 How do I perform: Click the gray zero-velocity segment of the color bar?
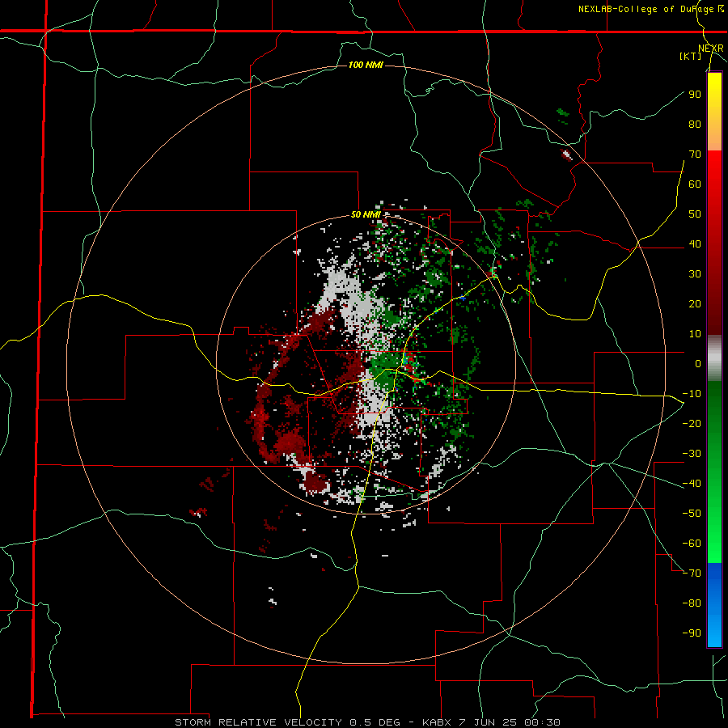click(x=714, y=358)
